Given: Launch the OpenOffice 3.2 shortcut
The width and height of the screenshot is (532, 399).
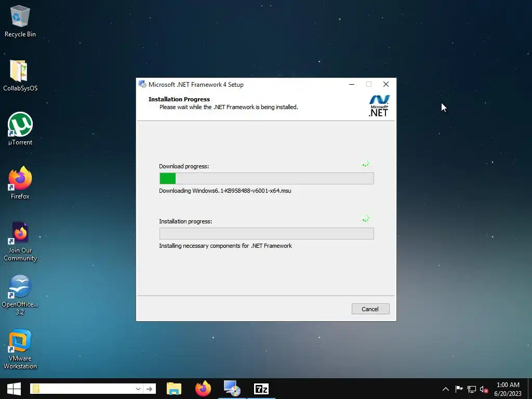Looking at the screenshot, I should tap(20, 295).
